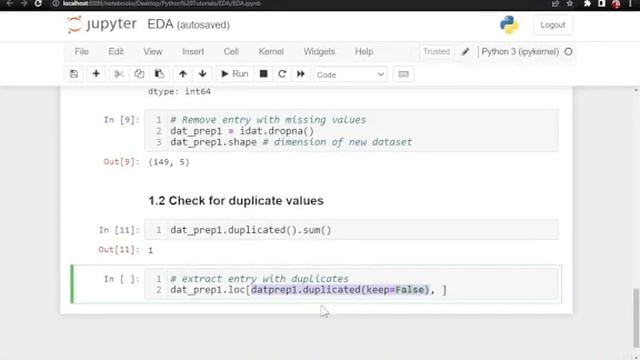Click browser back arrow

(10, 4)
